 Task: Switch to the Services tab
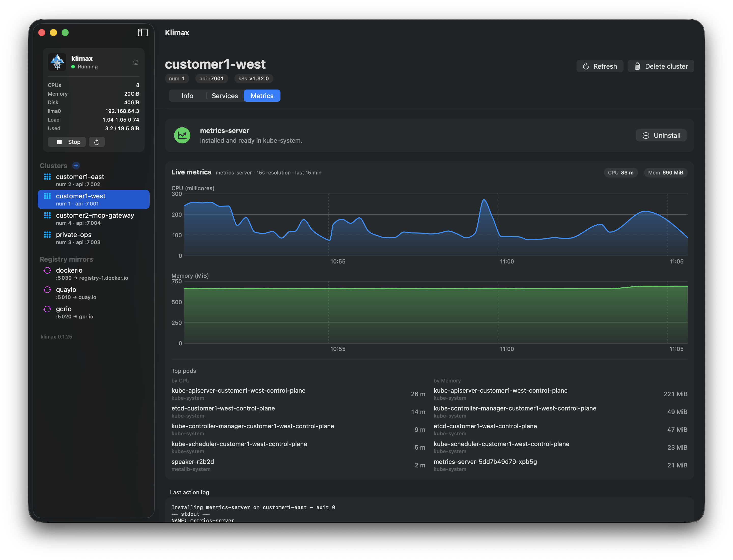pyautogui.click(x=225, y=96)
